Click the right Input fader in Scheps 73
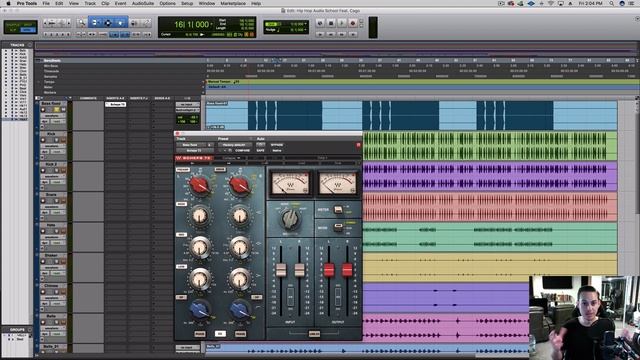 point(300,270)
